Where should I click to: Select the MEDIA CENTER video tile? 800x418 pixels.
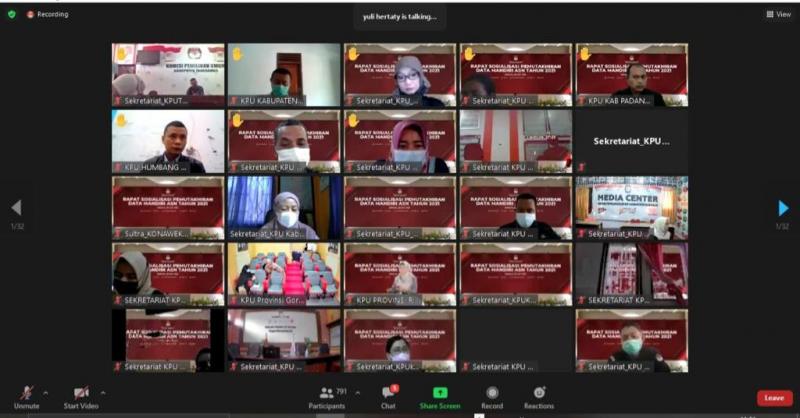631,207
